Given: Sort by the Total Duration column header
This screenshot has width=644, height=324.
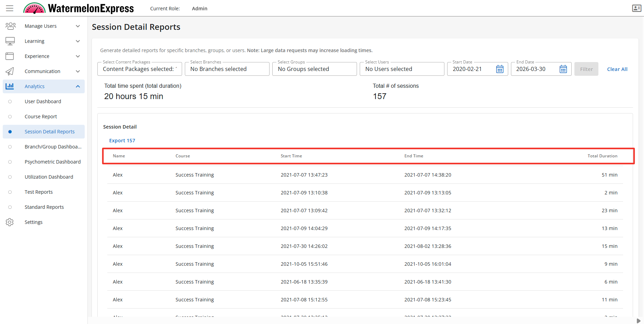Looking at the screenshot, I should click(602, 156).
